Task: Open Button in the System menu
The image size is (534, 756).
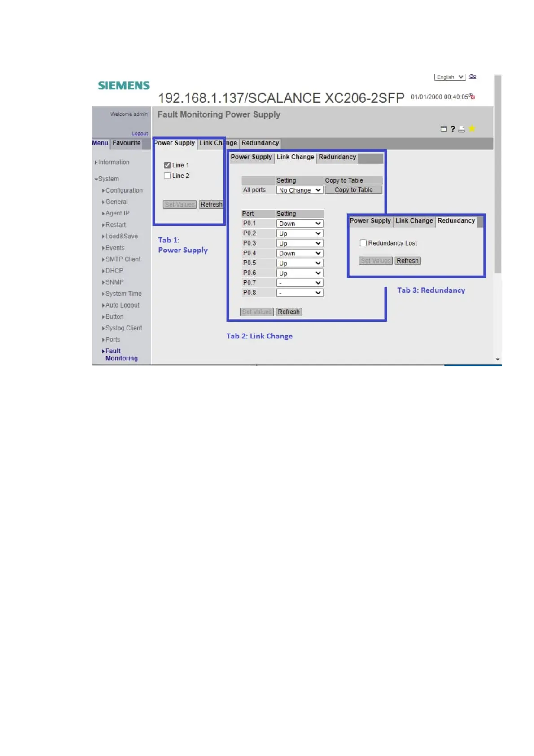Action: pos(113,317)
